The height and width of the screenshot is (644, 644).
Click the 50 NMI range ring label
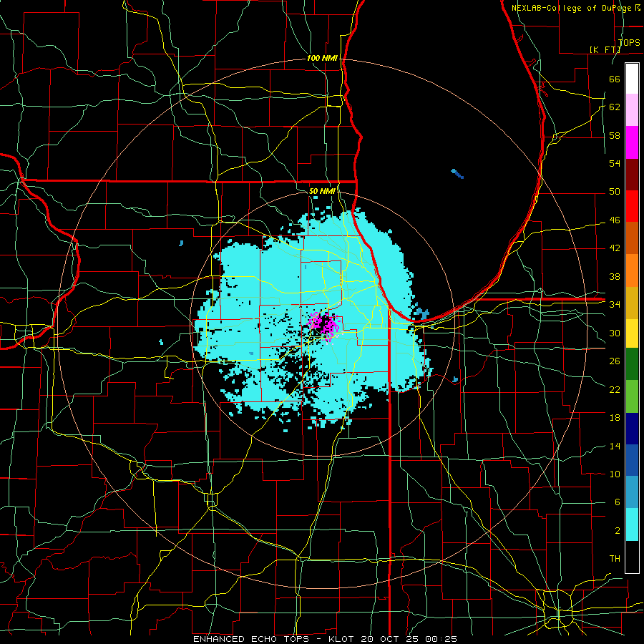pos(322,191)
